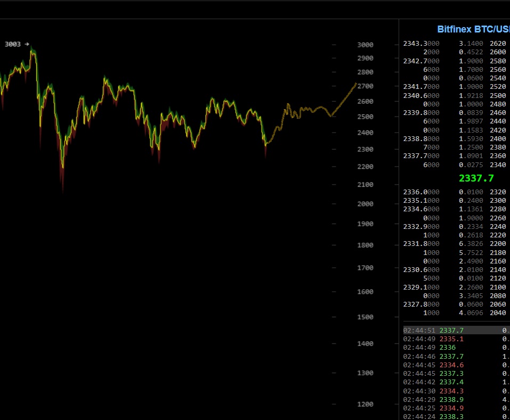Select bid price 2331.8000 in order book

tap(421, 244)
